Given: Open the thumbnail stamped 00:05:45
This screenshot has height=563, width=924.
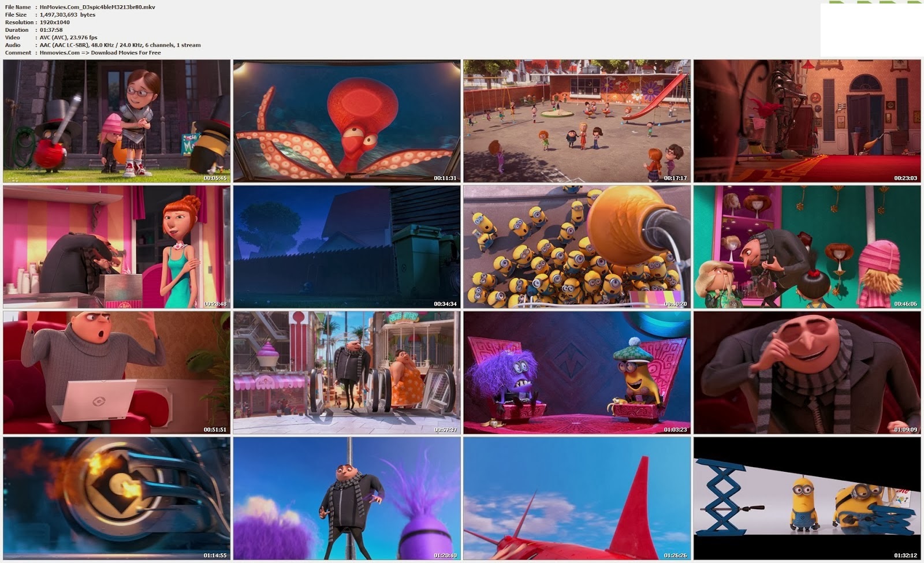Looking at the screenshot, I should [x=117, y=121].
